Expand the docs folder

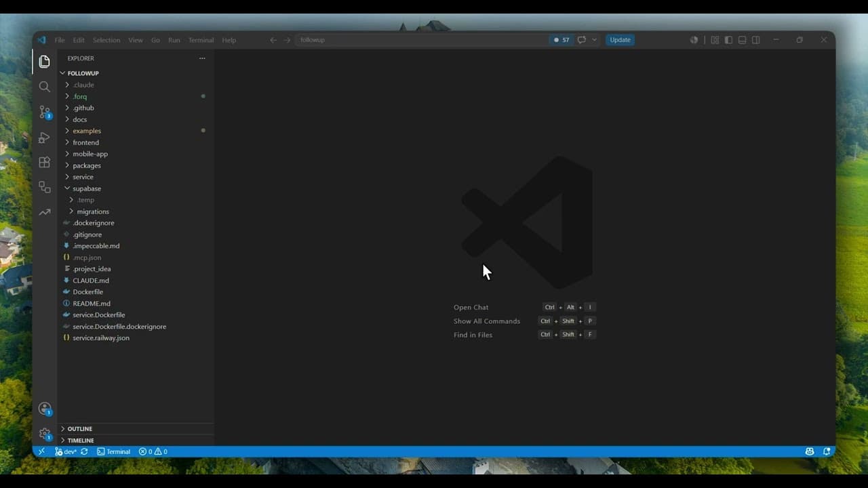(x=67, y=119)
